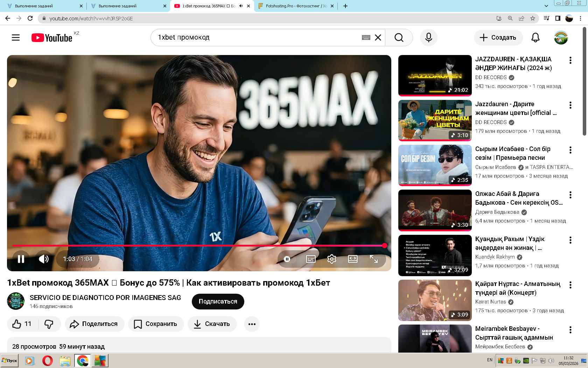This screenshot has height=368, width=588.
Task: Click the red video progress bar
Action: click(x=196, y=246)
